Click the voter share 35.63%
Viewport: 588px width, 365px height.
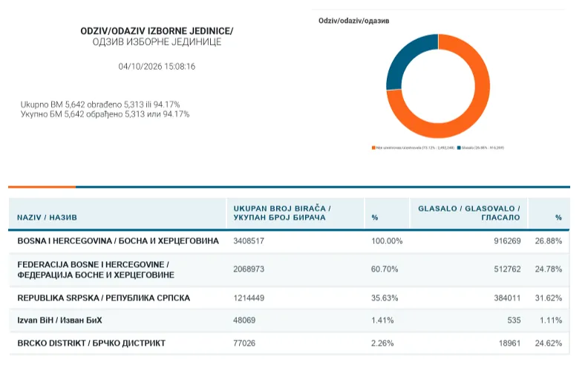[x=385, y=298]
